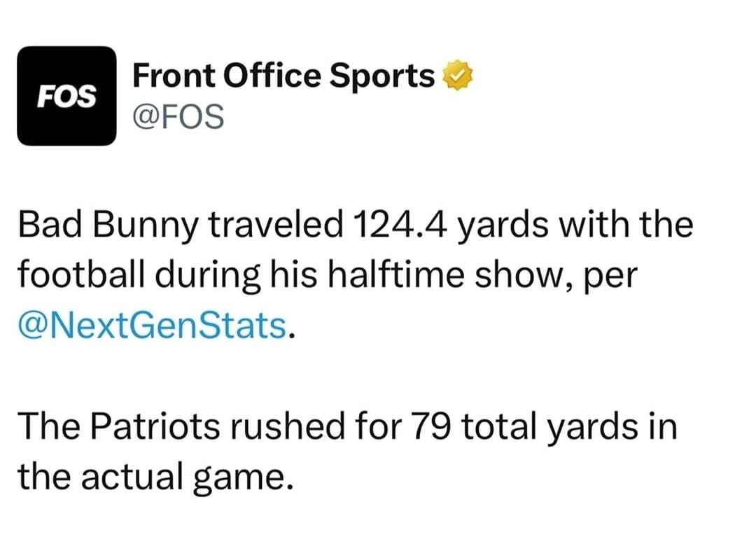Click the FOS profile avatar

(x=66, y=95)
